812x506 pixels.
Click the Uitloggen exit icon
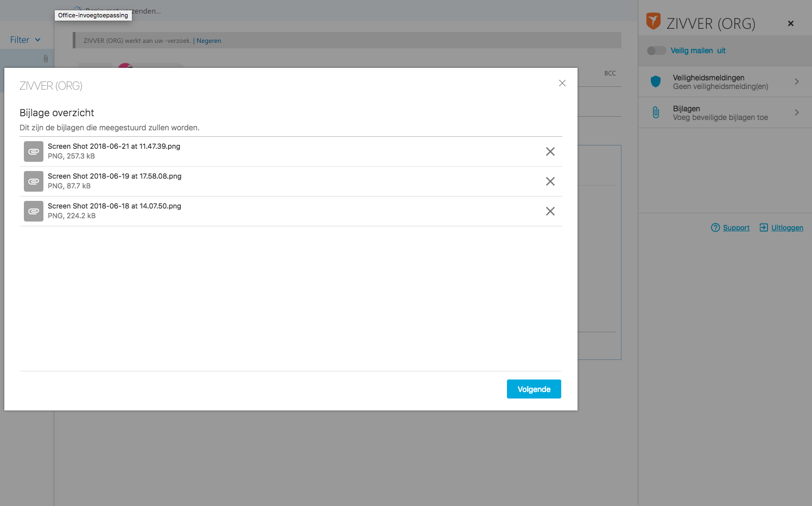pos(764,227)
